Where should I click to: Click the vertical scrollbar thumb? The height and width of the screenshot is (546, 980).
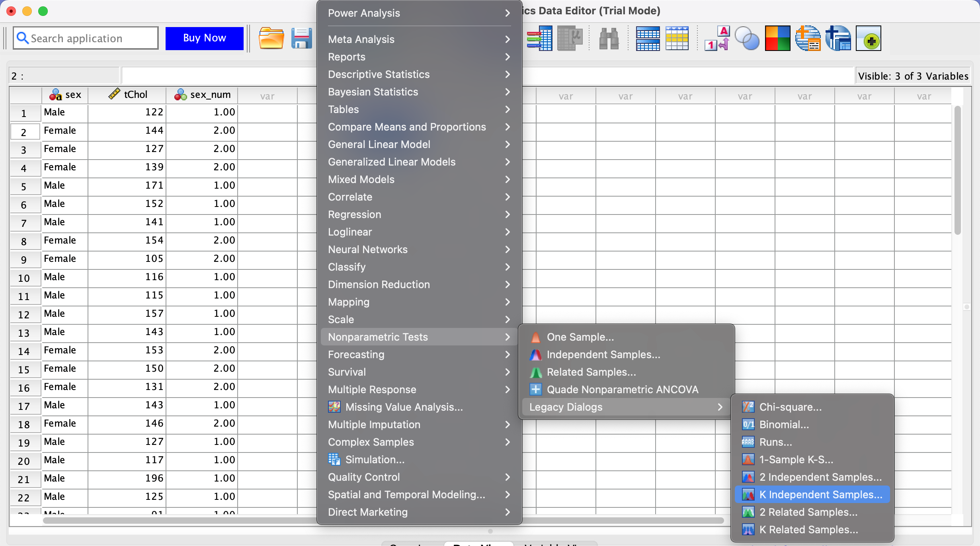click(958, 171)
